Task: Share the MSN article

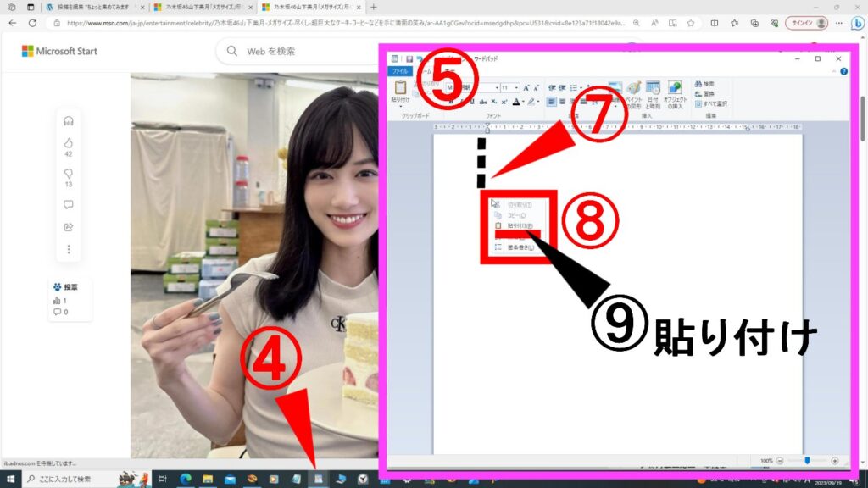Action: (69, 227)
